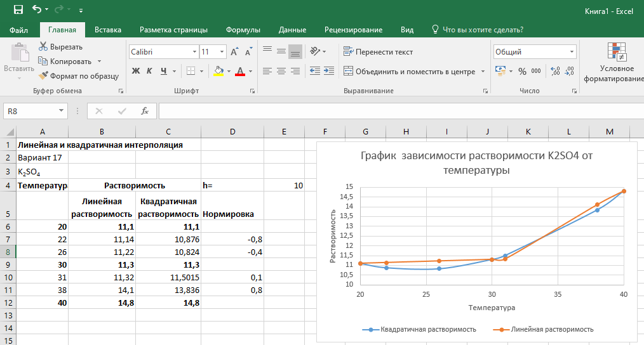Click the increase decimal places icon
The width and height of the screenshot is (644, 345).
[555, 72]
